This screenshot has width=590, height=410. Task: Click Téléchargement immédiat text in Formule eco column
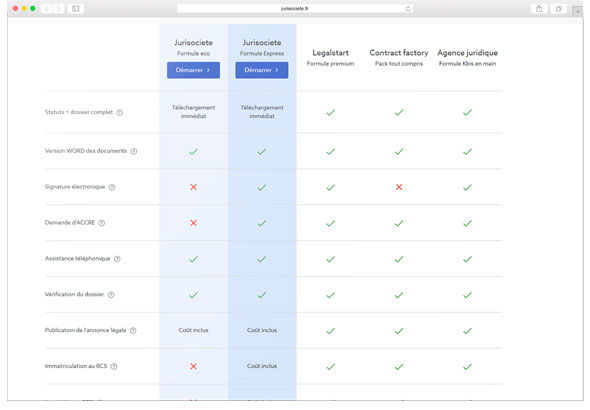point(193,112)
